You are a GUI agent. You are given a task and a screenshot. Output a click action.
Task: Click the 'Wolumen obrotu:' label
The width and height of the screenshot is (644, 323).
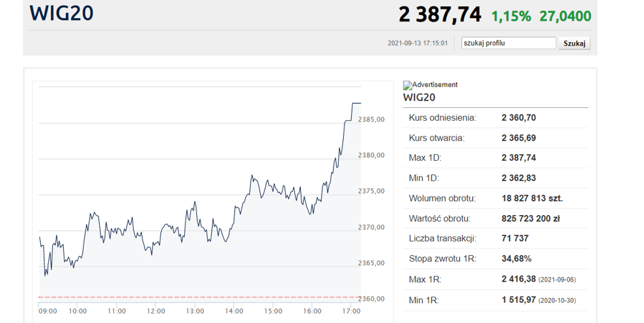pyautogui.click(x=442, y=198)
